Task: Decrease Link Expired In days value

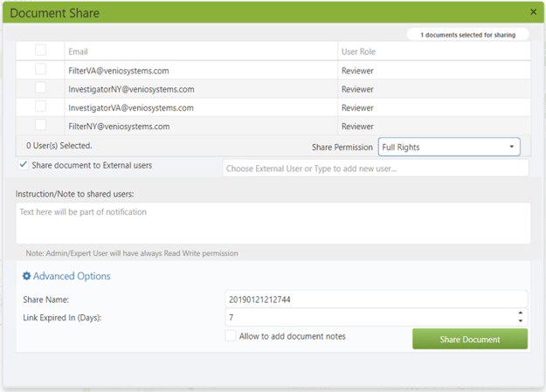Action: (x=521, y=321)
